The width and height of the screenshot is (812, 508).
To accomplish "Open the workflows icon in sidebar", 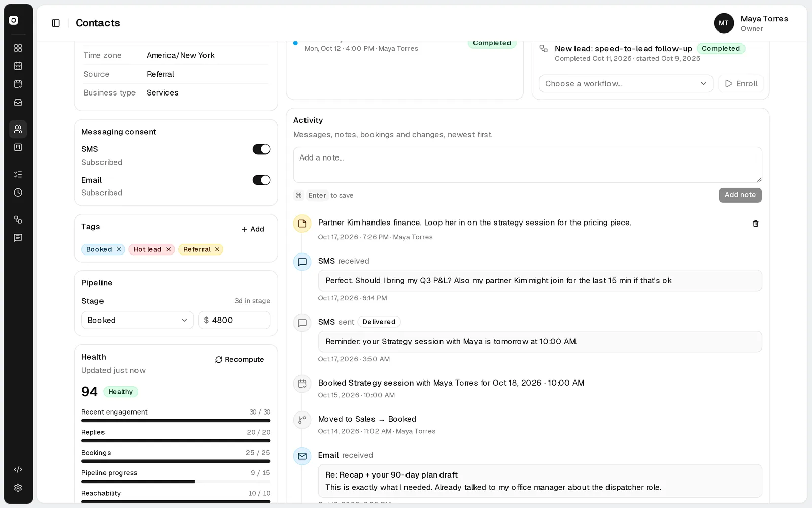I will (x=18, y=219).
